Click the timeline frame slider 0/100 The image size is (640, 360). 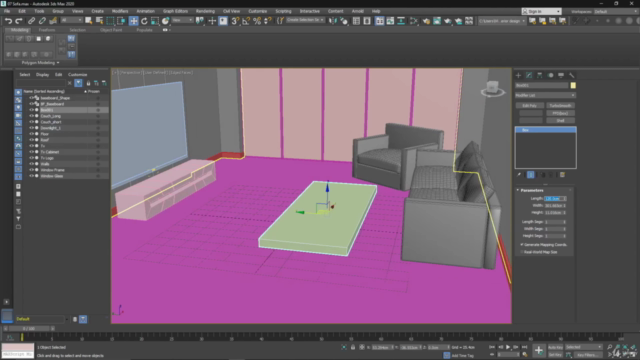(x=29, y=328)
